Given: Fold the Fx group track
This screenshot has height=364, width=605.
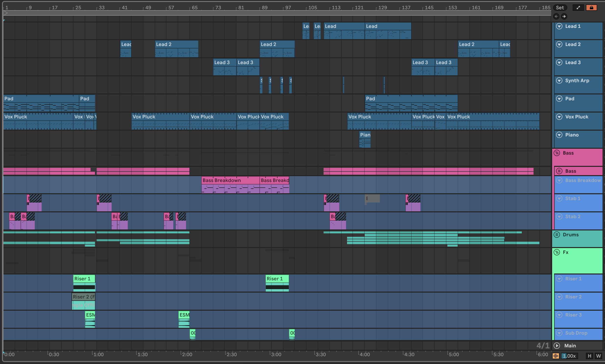Looking at the screenshot, I should [x=557, y=252].
